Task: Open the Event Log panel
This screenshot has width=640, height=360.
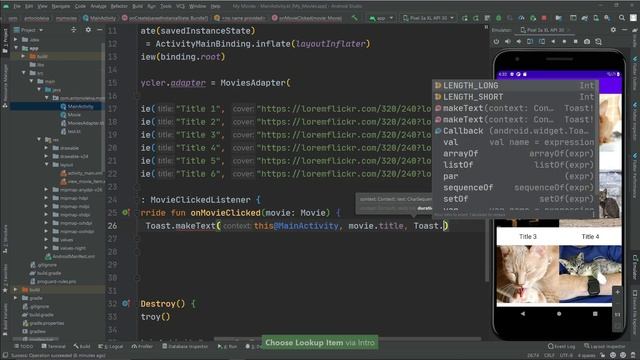Action: pyautogui.click(x=561, y=346)
